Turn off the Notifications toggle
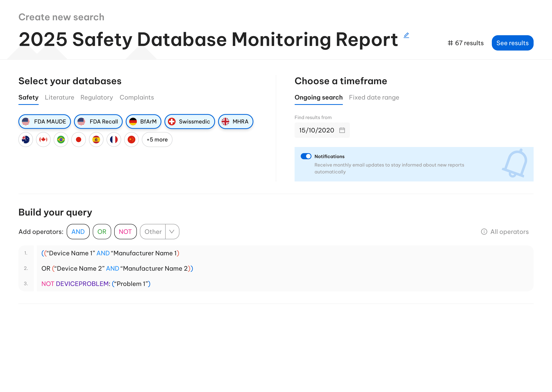Image resolution: width=552 pixels, height=392 pixels. [306, 156]
